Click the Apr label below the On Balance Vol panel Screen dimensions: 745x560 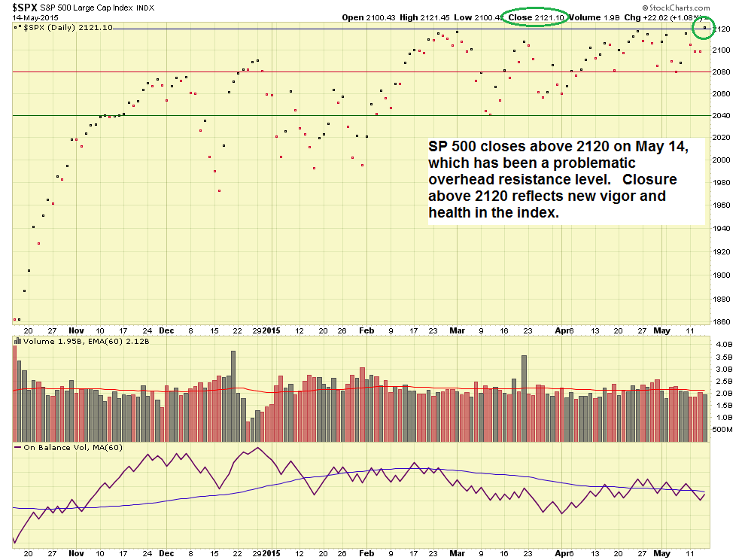(563, 553)
